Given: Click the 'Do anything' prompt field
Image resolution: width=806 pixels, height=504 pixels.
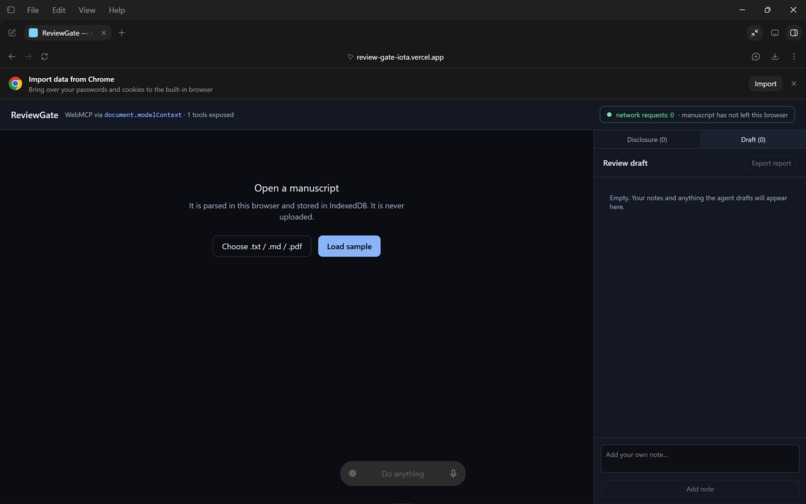Looking at the screenshot, I should tap(402, 474).
